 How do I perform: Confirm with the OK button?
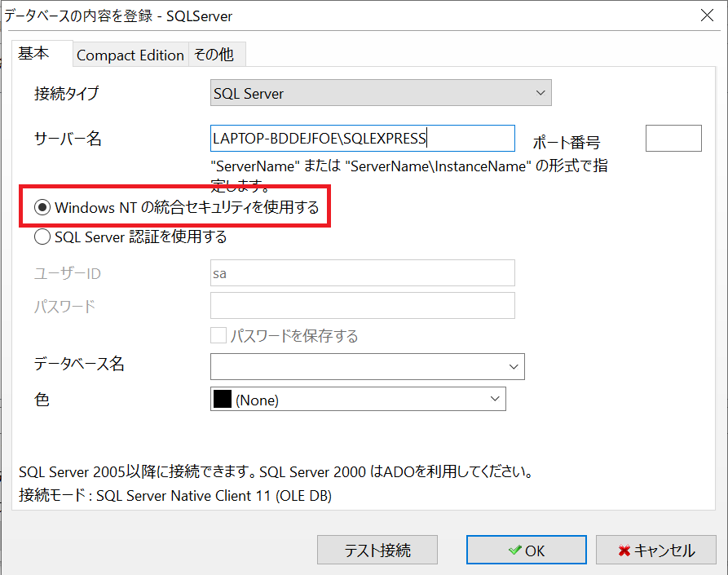coord(527,550)
